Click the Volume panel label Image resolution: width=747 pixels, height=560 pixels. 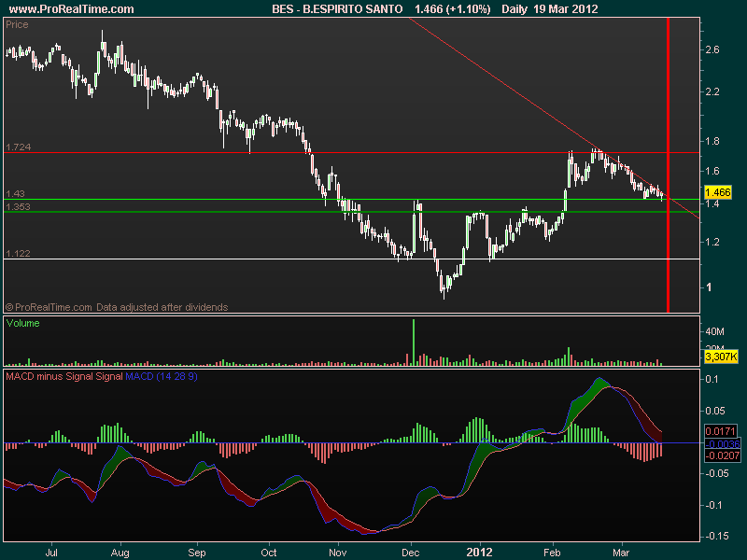pyautogui.click(x=22, y=323)
